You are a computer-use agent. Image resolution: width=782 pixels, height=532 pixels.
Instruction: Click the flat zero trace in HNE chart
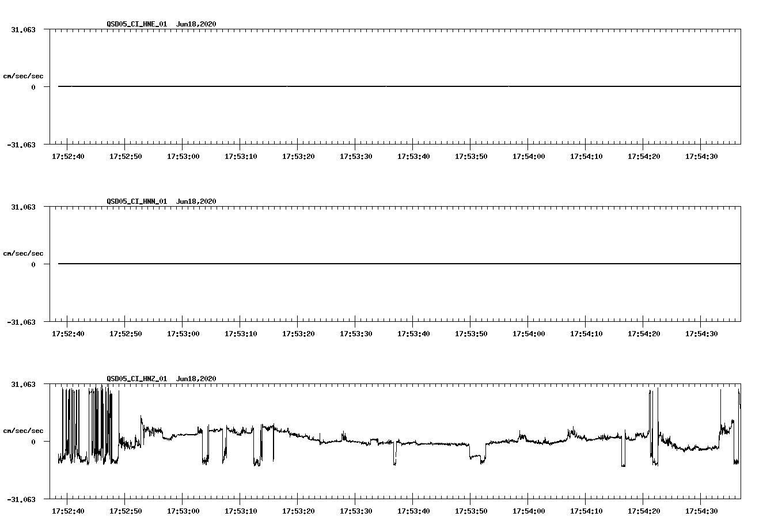coord(399,86)
